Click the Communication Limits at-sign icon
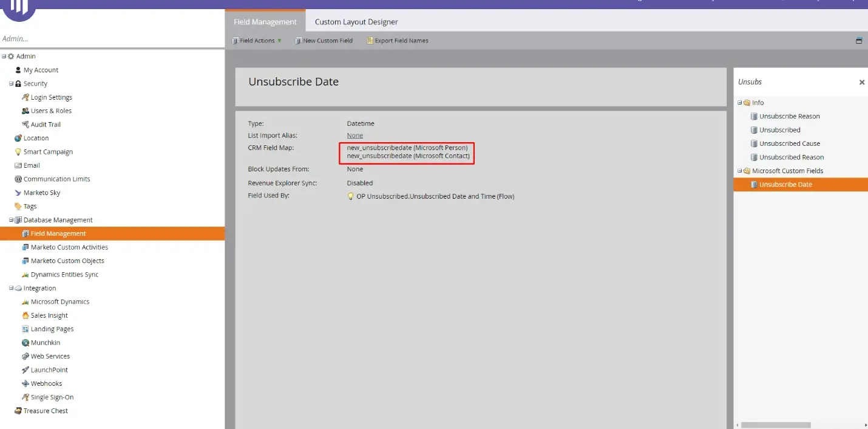Screen dimensions: 868x429 click(18, 179)
